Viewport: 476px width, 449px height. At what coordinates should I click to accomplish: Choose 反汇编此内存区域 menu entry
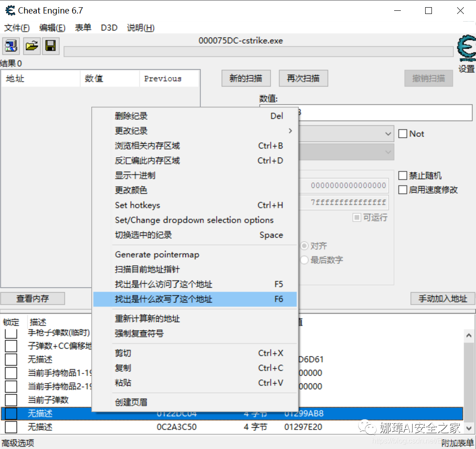pyautogui.click(x=195, y=160)
